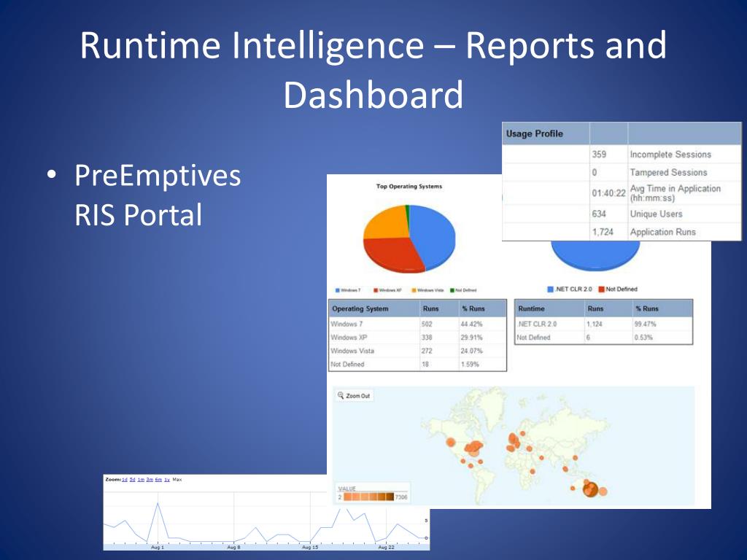This screenshot has height=560, width=747.
Task: Select the 1y zoom range
Action: pyautogui.click(x=167, y=480)
